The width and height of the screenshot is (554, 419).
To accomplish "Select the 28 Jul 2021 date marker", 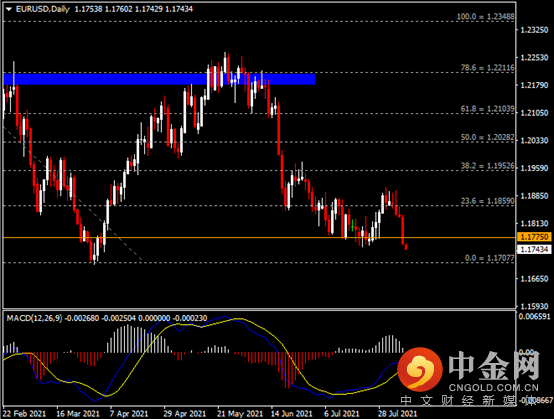I will 397,413.
